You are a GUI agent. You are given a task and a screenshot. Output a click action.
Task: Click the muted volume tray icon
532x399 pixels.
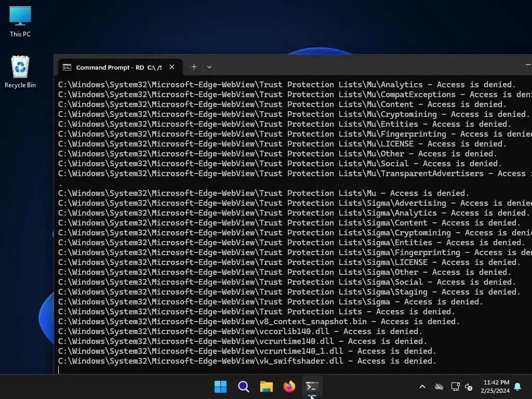(x=469, y=387)
